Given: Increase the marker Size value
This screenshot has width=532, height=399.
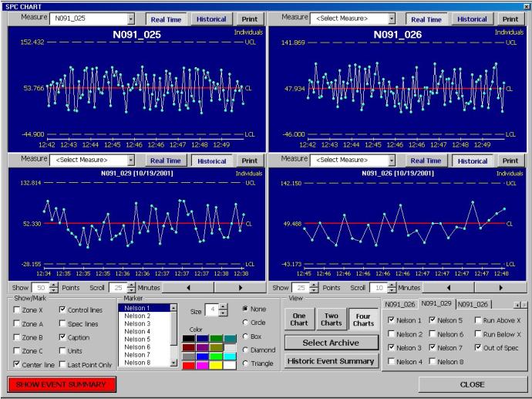Looking at the screenshot, I should [223, 307].
